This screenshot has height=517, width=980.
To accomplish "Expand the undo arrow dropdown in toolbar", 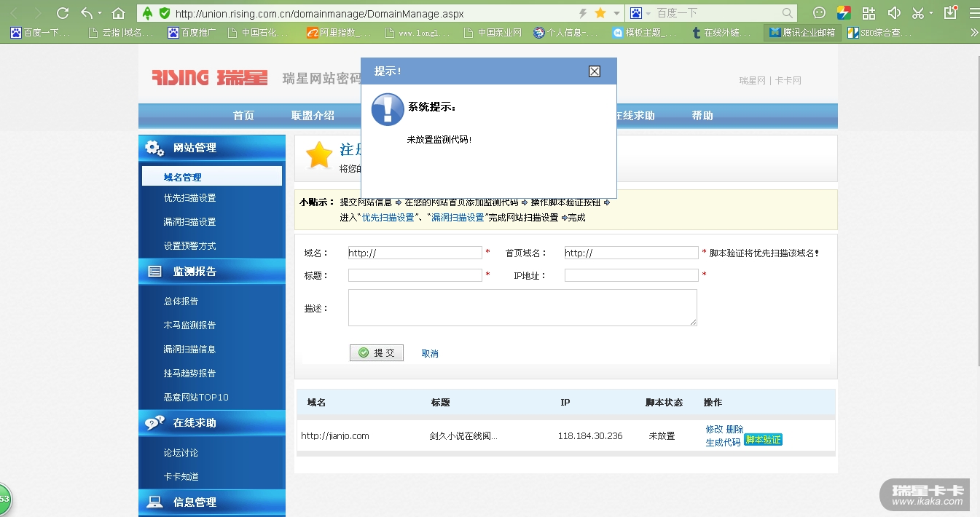I will (x=101, y=13).
